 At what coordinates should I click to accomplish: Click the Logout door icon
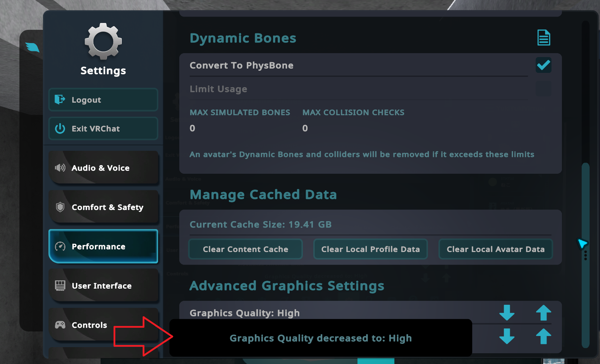coord(60,99)
